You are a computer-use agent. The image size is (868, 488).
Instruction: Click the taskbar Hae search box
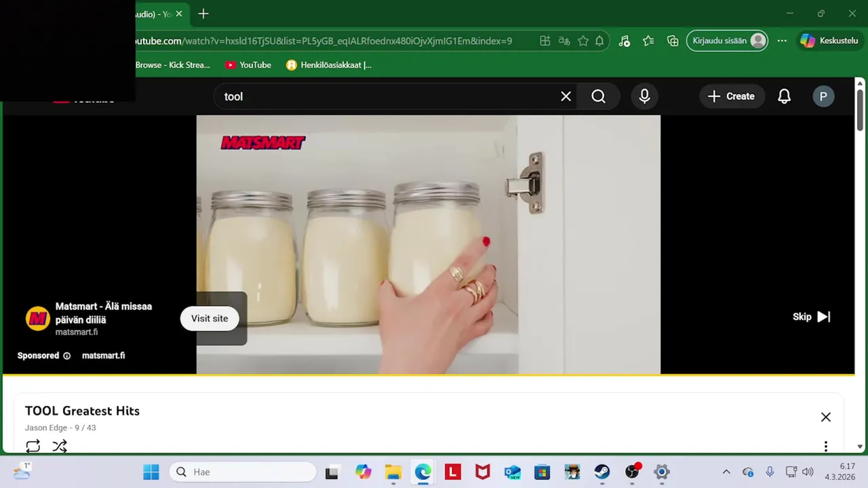[243, 472]
